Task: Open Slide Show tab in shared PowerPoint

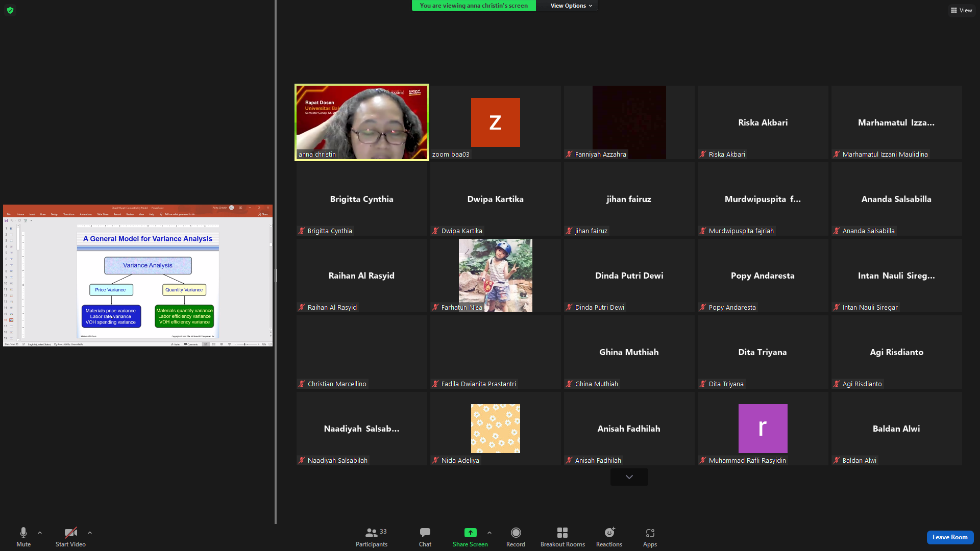Action: pos(103,214)
